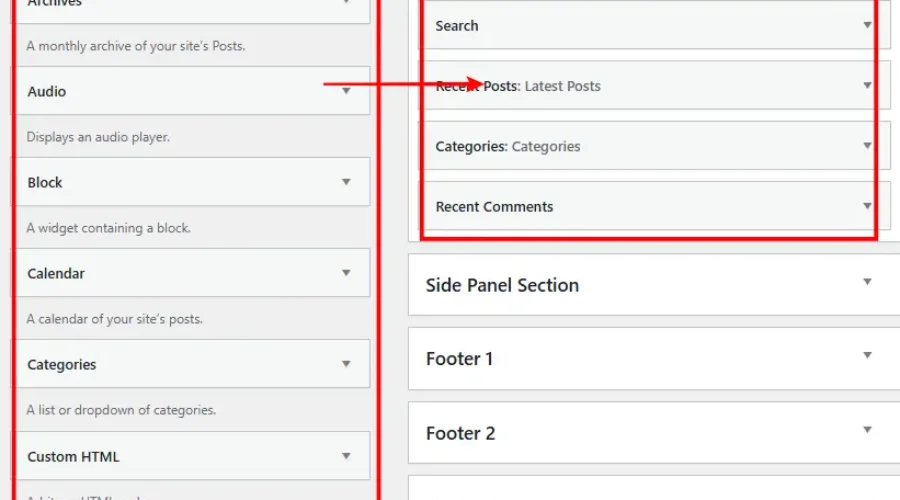
Task: Expand the Block widget arrow
Action: point(346,182)
